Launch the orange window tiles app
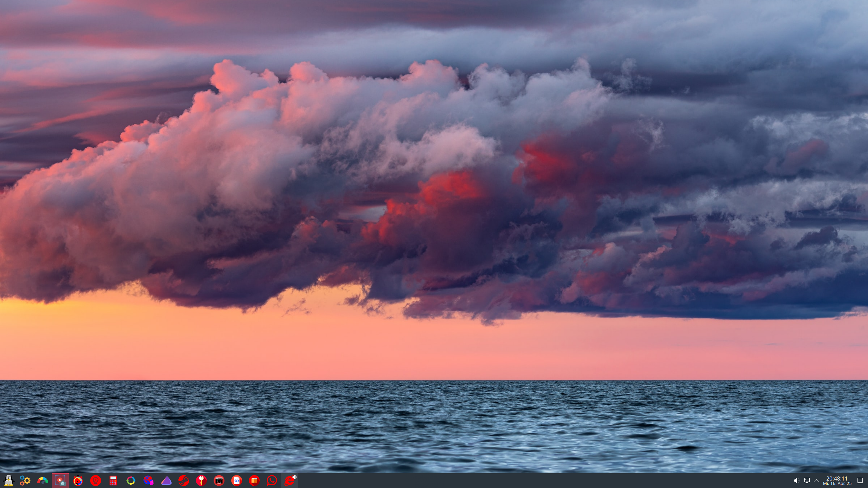The height and width of the screenshot is (488, 868). coord(254,480)
